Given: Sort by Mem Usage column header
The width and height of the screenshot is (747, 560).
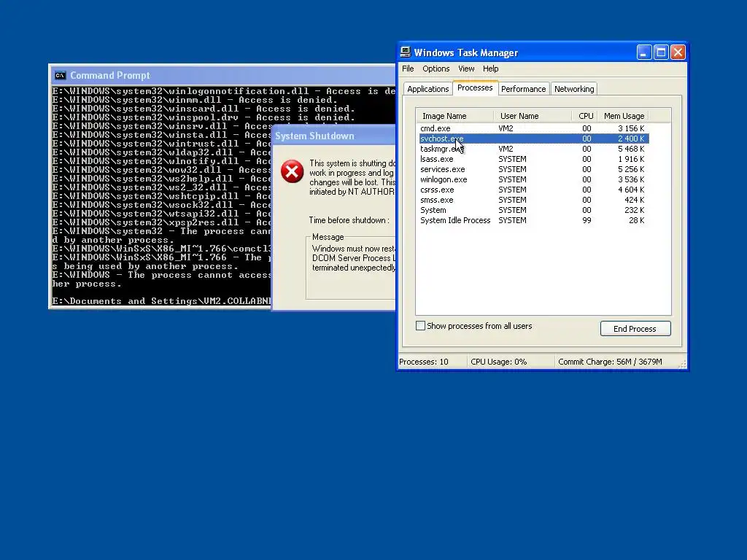Looking at the screenshot, I should 623,116.
